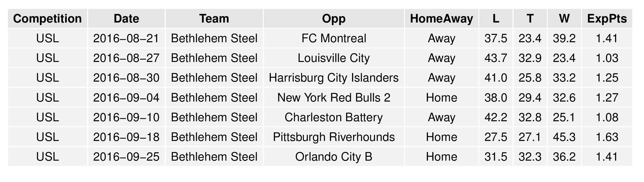This screenshot has height=182, width=644.
Task: Select the 1.03 expected points value
Action: [607, 58]
